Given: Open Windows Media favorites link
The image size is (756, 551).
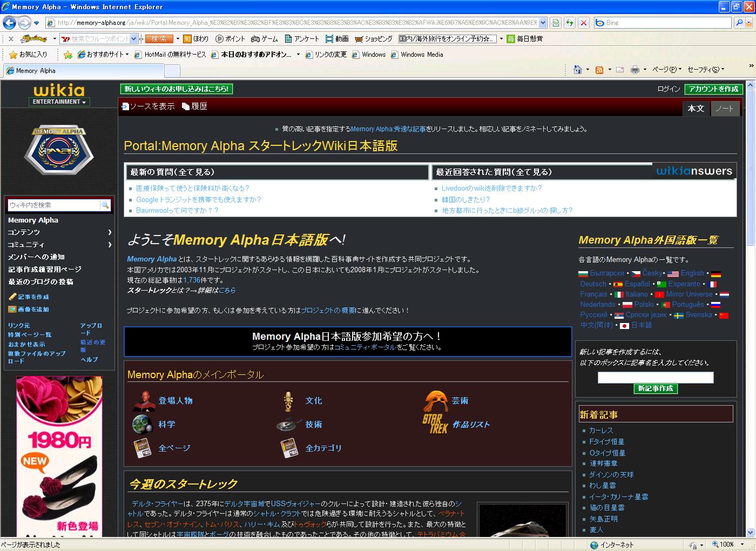Looking at the screenshot, I should [x=417, y=55].
